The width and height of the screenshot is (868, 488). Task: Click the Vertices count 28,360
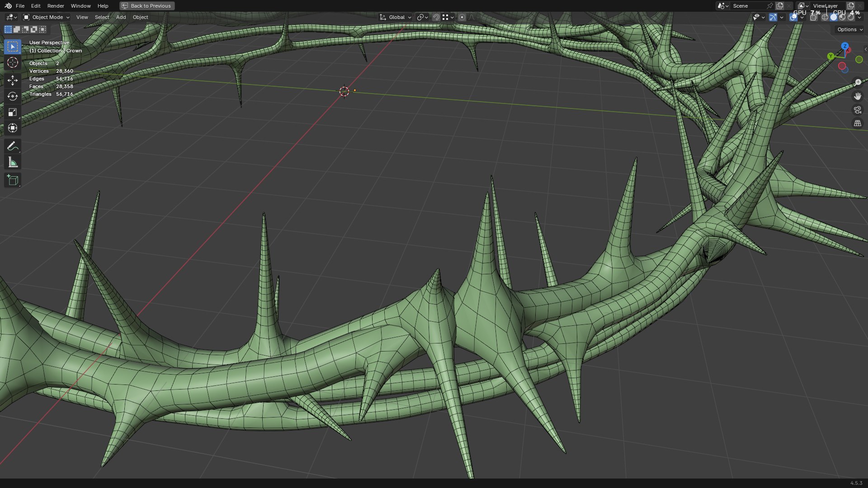tap(64, 71)
